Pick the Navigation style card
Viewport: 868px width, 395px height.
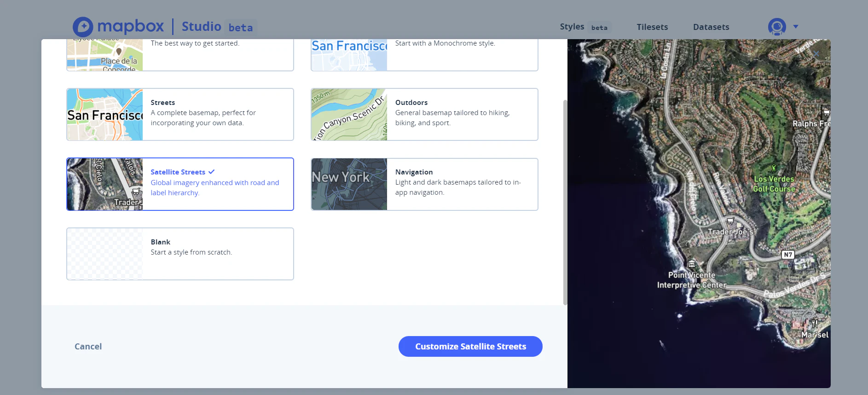[424, 184]
